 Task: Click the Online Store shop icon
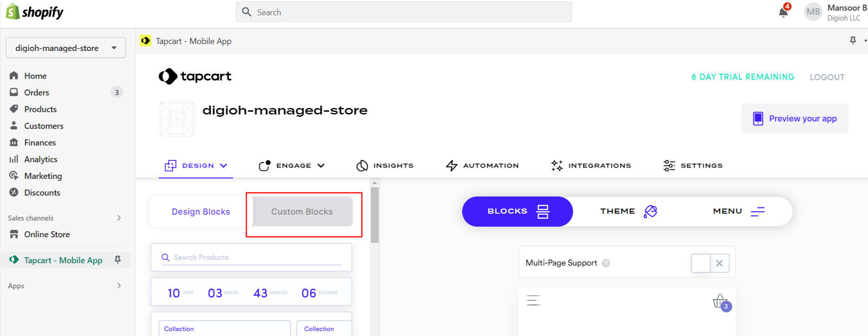[x=14, y=234]
